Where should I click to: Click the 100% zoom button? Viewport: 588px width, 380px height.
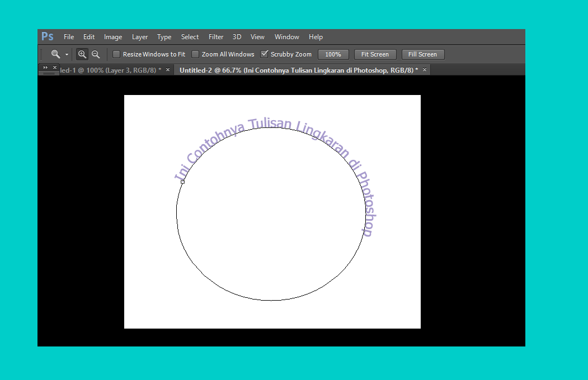333,54
